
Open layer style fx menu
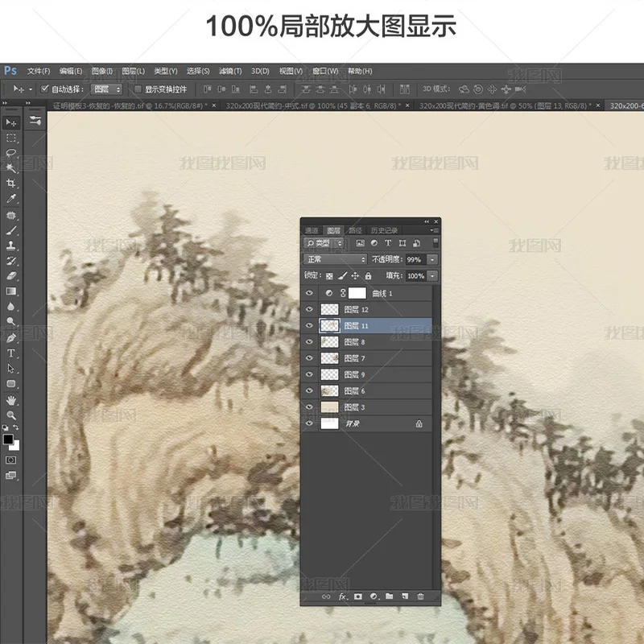click(x=343, y=597)
